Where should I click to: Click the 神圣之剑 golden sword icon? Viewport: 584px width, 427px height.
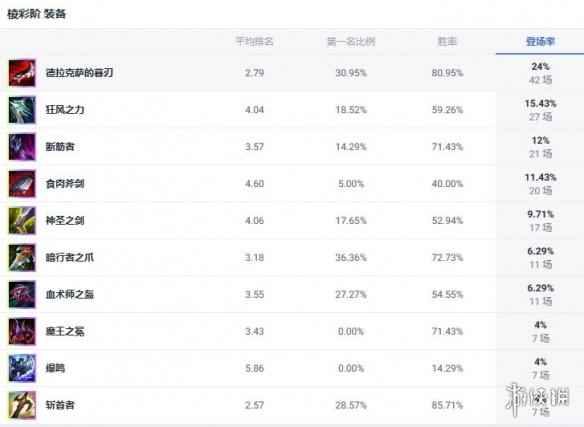[x=22, y=221]
